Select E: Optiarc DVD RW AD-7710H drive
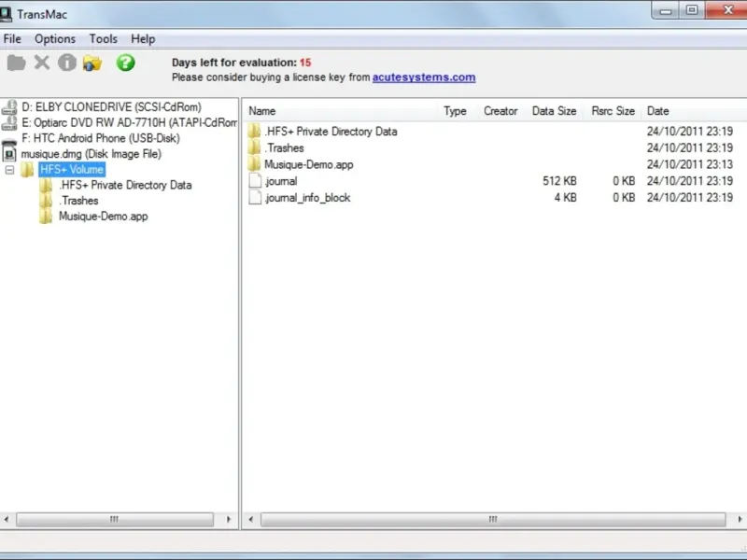The width and height of the screenshot is (747, 560). (x=129, y=123)
